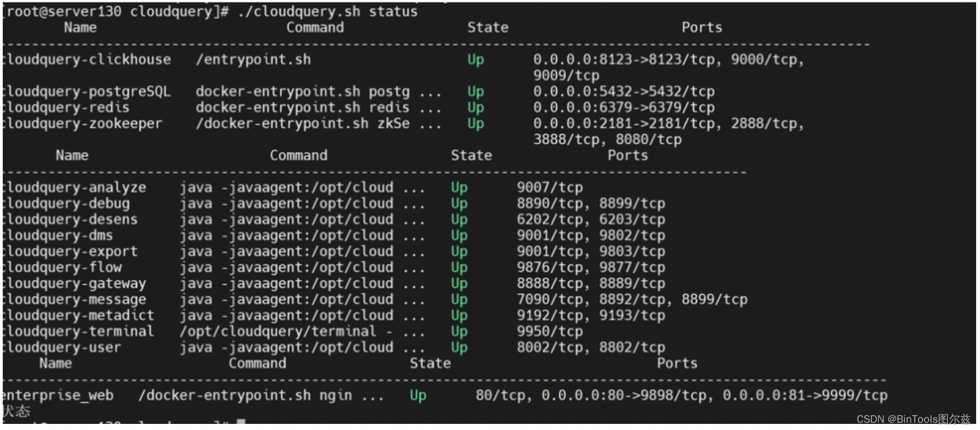Image resolution: width=980 pixels, height=430 pixels.
Task: Click ports '8890/tcp, 8899/tcp' of debug
Action: click(x=591, y=204)
